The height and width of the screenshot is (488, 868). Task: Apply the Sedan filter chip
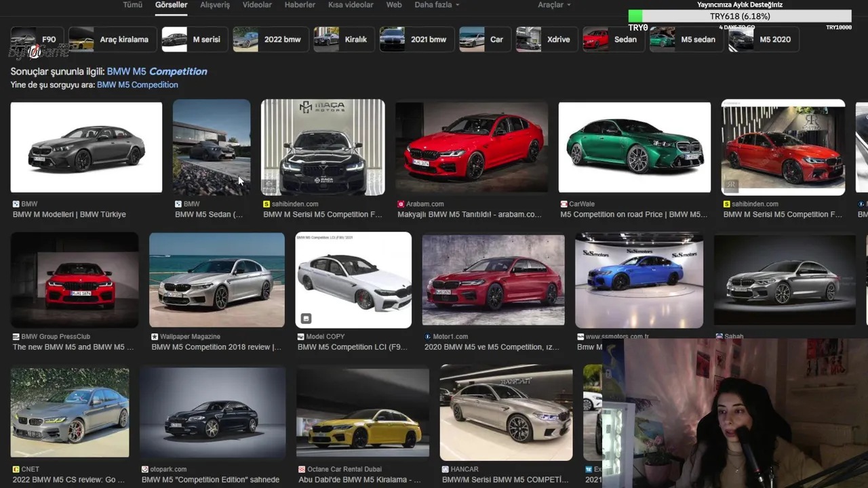click(x=614, y=39)
